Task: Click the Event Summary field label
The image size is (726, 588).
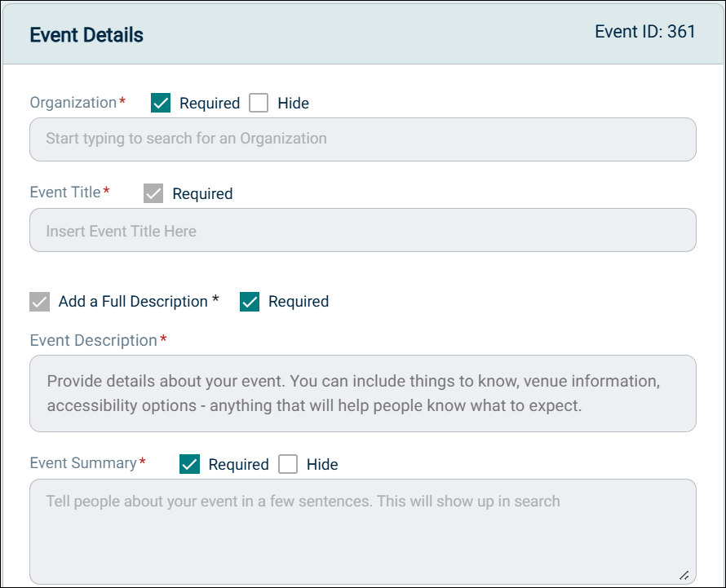Action: click(x=83, y=463)
